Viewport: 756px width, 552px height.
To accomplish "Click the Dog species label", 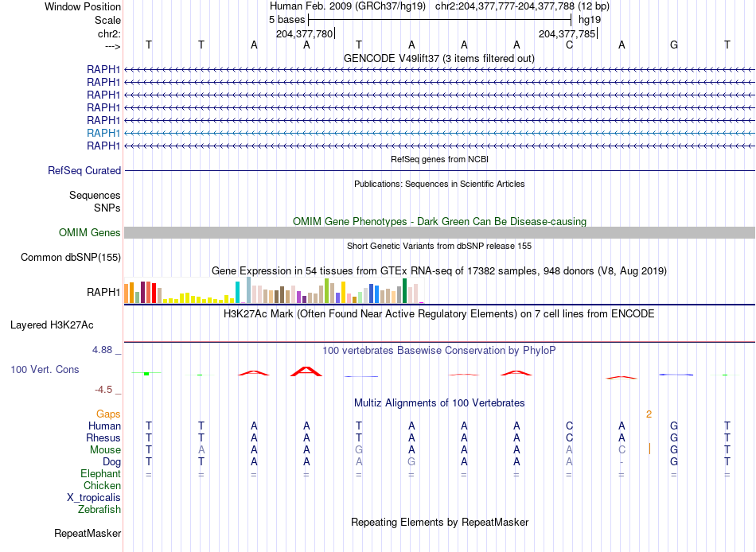I will tap(111, 462).
